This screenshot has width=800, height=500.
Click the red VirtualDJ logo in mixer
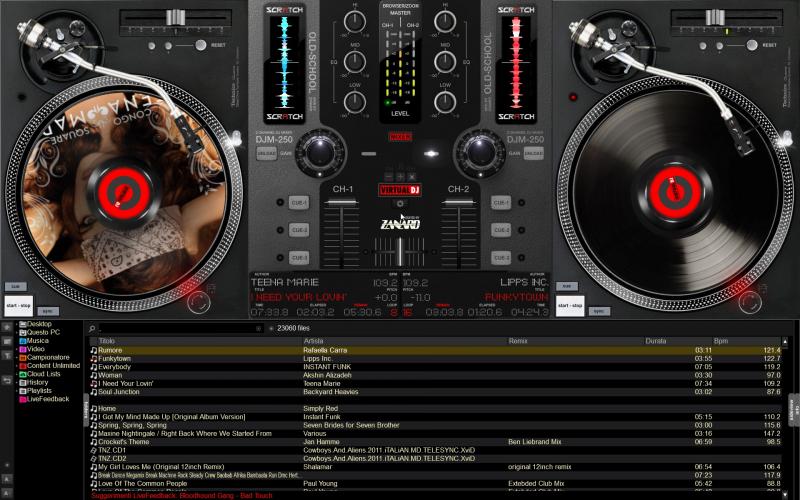coord(399,190)
